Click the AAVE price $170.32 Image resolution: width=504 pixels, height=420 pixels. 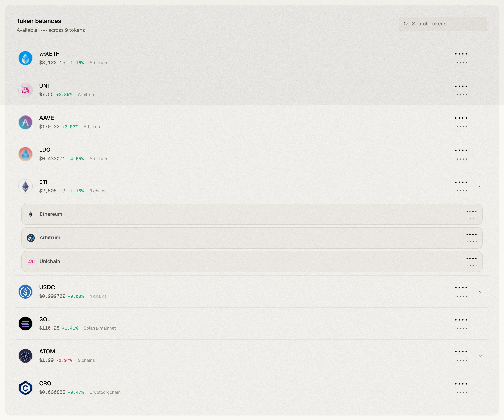pos(49,126)
